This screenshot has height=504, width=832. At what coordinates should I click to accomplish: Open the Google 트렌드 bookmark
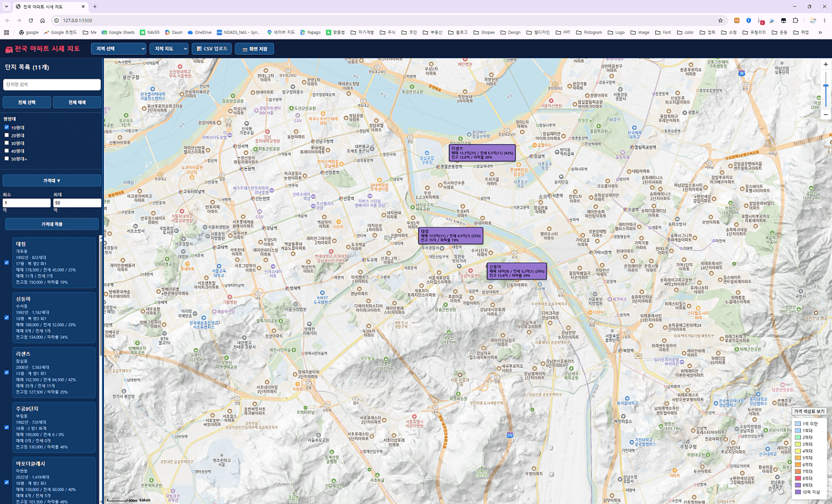tap(60, 32)
